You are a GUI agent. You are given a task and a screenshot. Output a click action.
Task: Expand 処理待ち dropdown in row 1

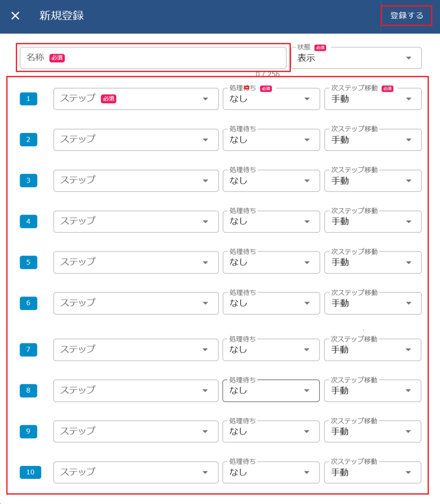point(271,99)
